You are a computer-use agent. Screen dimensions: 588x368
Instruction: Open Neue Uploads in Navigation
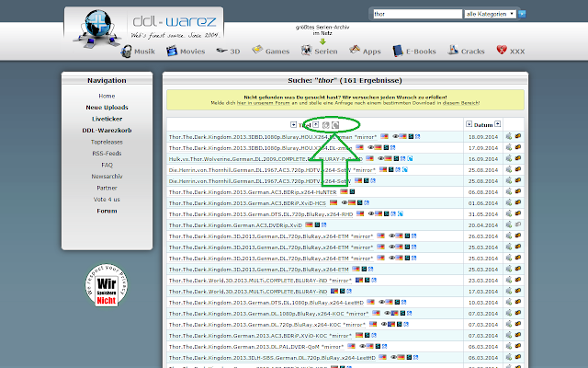tap(107, 108)
